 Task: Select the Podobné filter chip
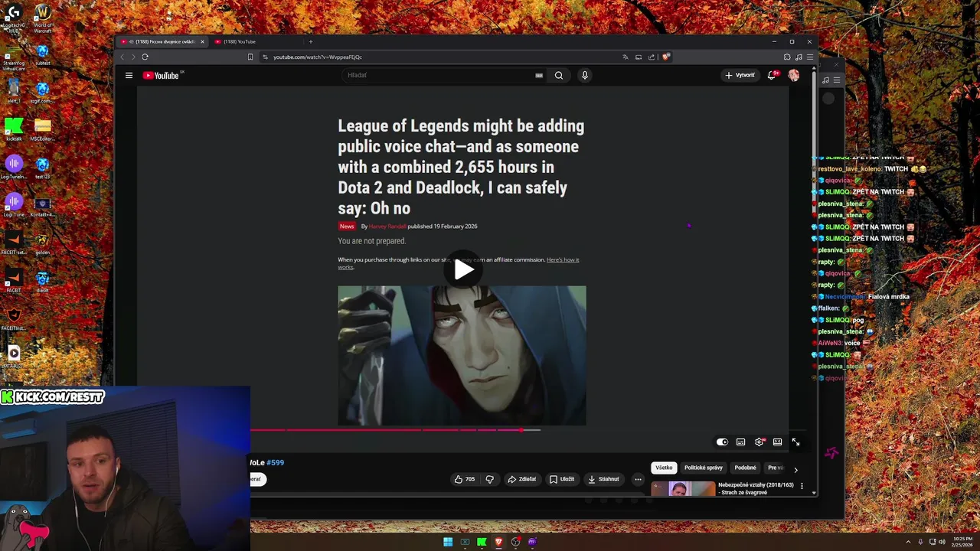click(745, 468)
